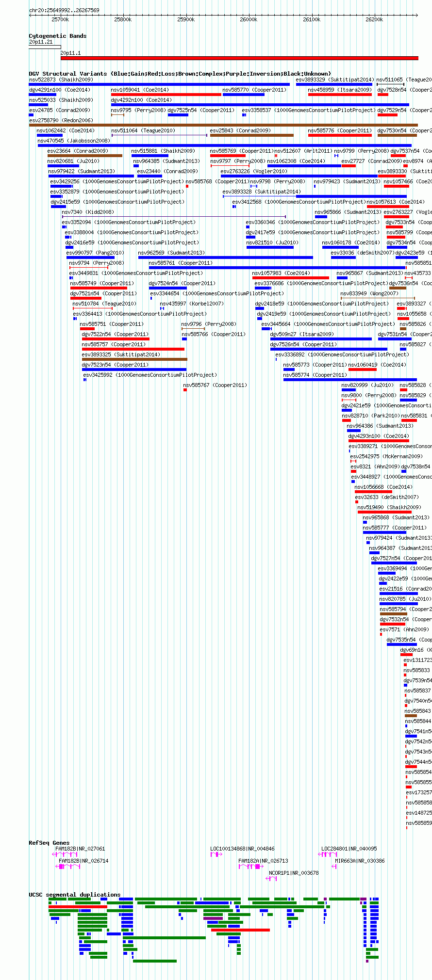
Task: Click the red 20p11.1 band bar
Action: point(239,58)
